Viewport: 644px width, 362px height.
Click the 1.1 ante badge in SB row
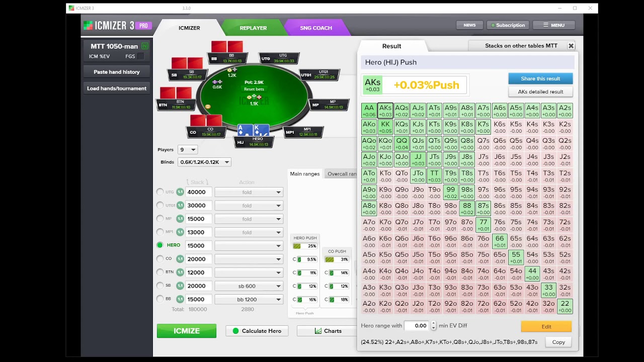180,286
